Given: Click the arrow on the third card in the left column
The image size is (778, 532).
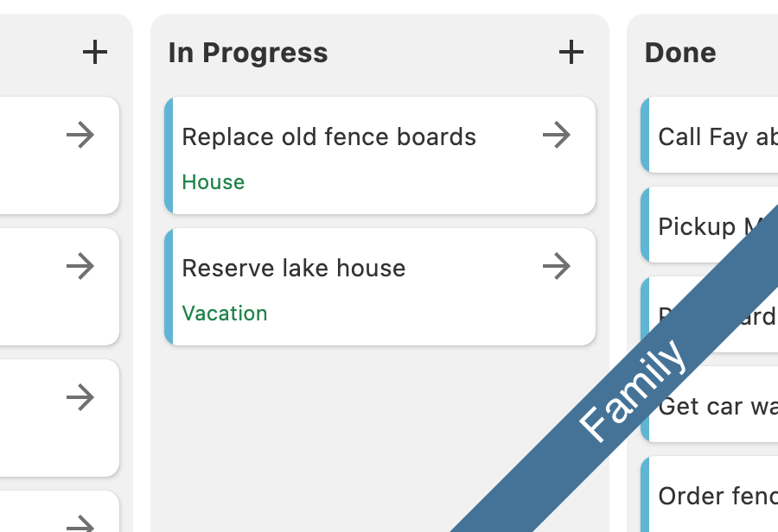Looking at the screenshot, I should [x=82, y=397].
